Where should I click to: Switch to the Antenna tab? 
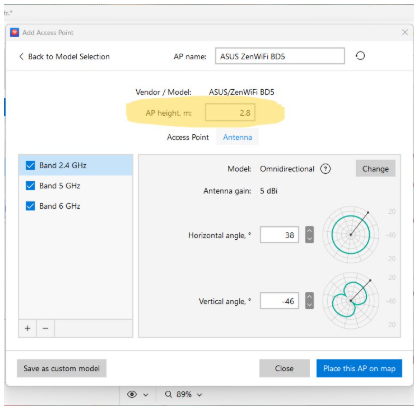(237, 137)
